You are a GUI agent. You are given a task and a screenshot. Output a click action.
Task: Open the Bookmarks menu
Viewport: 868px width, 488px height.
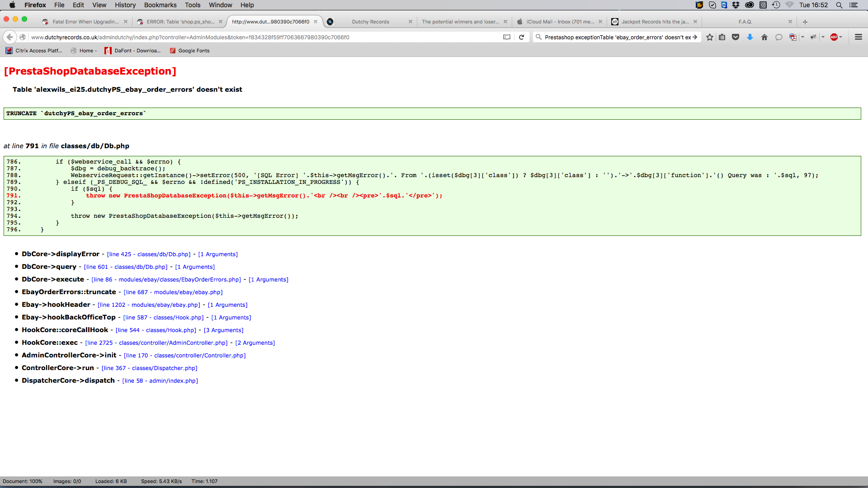[160, 5]
